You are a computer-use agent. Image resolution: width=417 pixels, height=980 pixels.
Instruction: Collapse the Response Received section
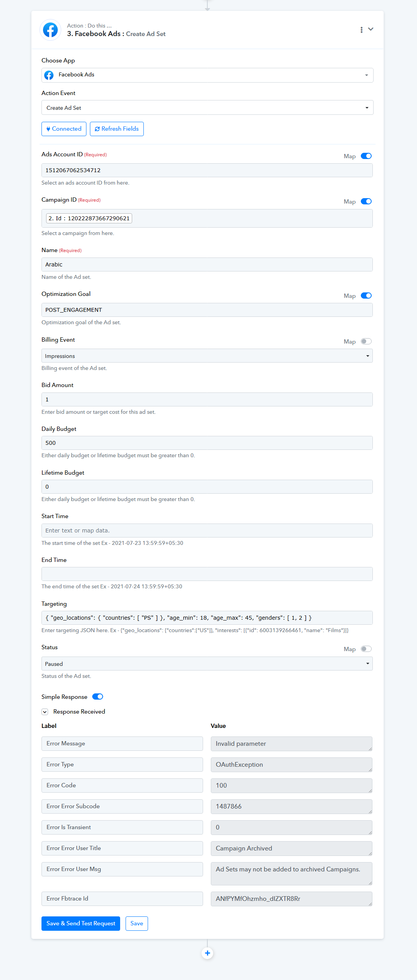45,712
